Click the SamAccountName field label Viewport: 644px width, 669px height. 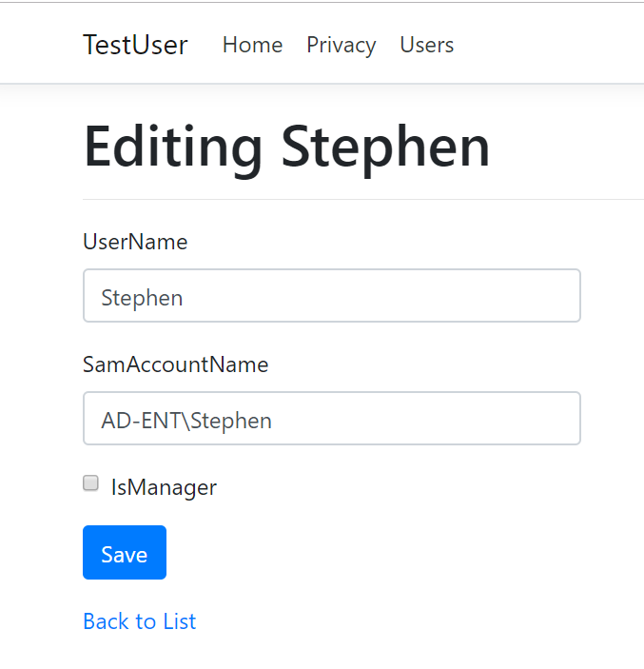click(176, 364)
